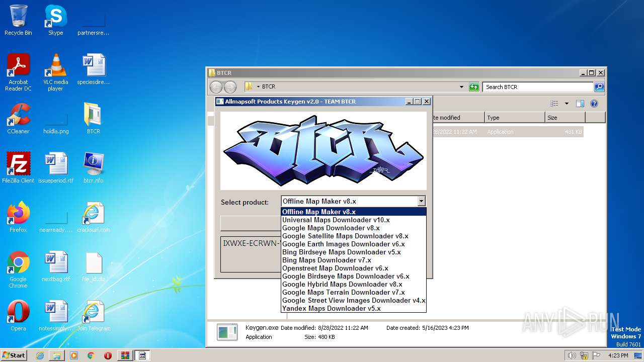Image resolution: width=644 pixels, height=362 pixels.
Task: Open the Recycle Bin desktop icon
Action: click(18, 20)
